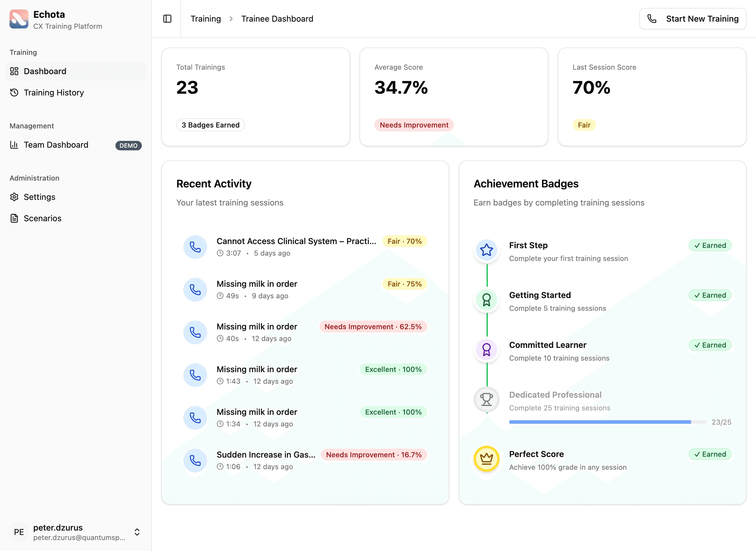Click the Echota logo icon
Image resolution: width=756 pixels, height=551 pixels.
19,19
